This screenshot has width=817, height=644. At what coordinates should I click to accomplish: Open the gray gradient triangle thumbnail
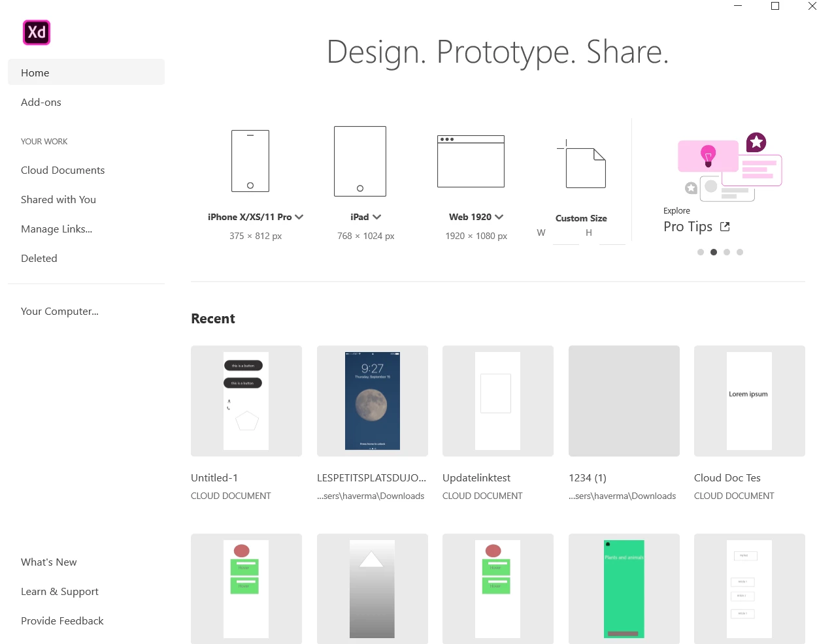(373, 588)
